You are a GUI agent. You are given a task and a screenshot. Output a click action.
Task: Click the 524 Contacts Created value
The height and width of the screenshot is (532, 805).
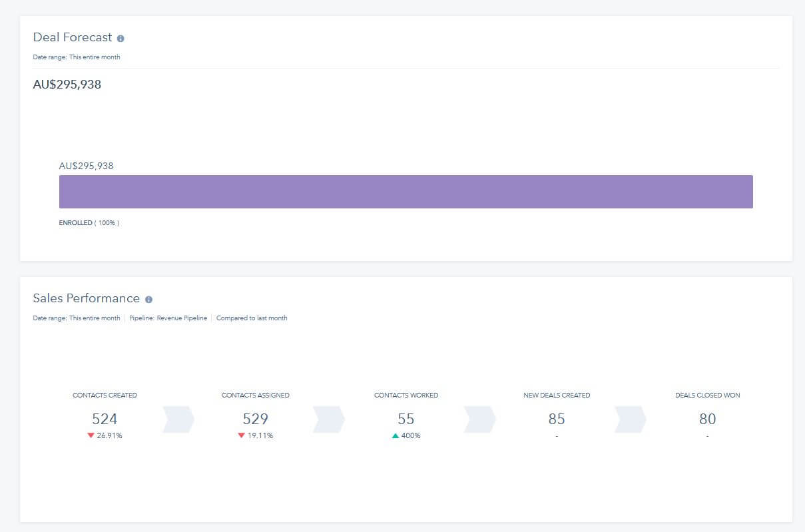click(105, 419)
